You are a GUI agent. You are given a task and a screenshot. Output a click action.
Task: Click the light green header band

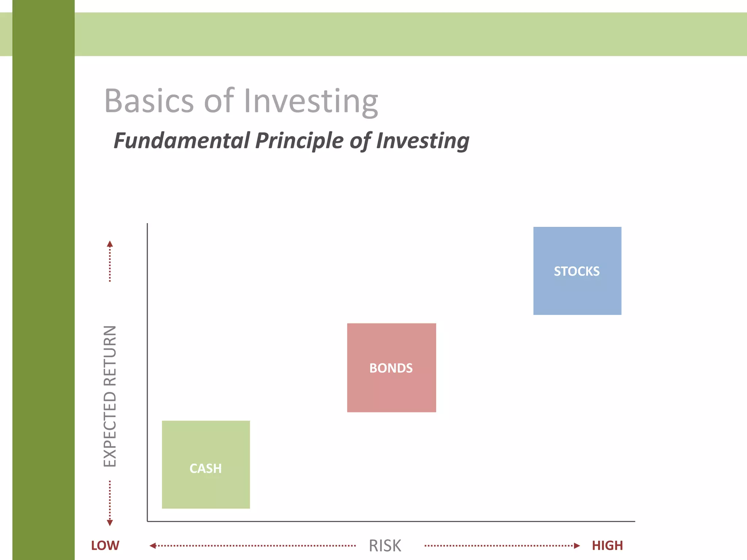coord(401,34)
